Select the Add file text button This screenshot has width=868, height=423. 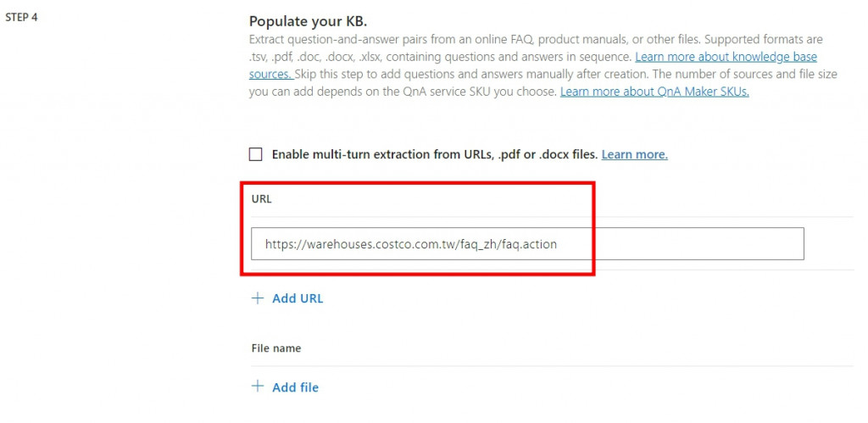tap(295, 387)
